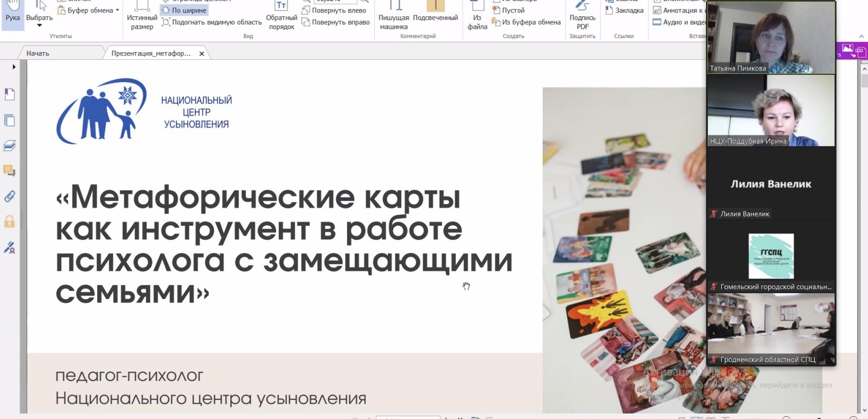Activate Пишущая машинка typewriter tool
This screenshot has width=868, height=419.
[x=394, y=16]
